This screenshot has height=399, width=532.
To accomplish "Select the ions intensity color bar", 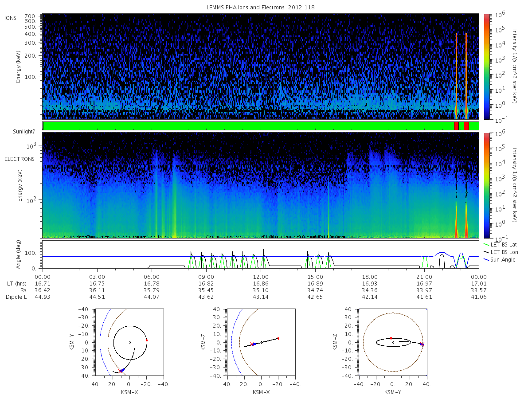I will [x=486, y=66].
